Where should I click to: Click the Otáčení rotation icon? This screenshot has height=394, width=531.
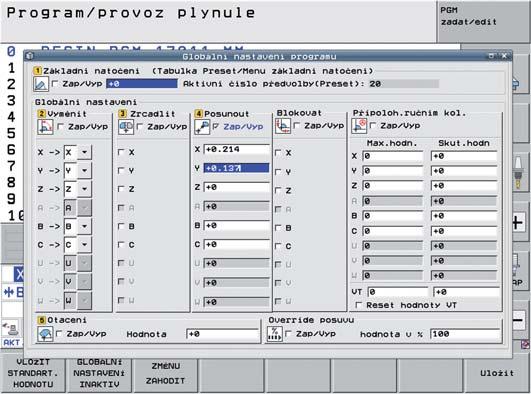(x=45, y=334)
